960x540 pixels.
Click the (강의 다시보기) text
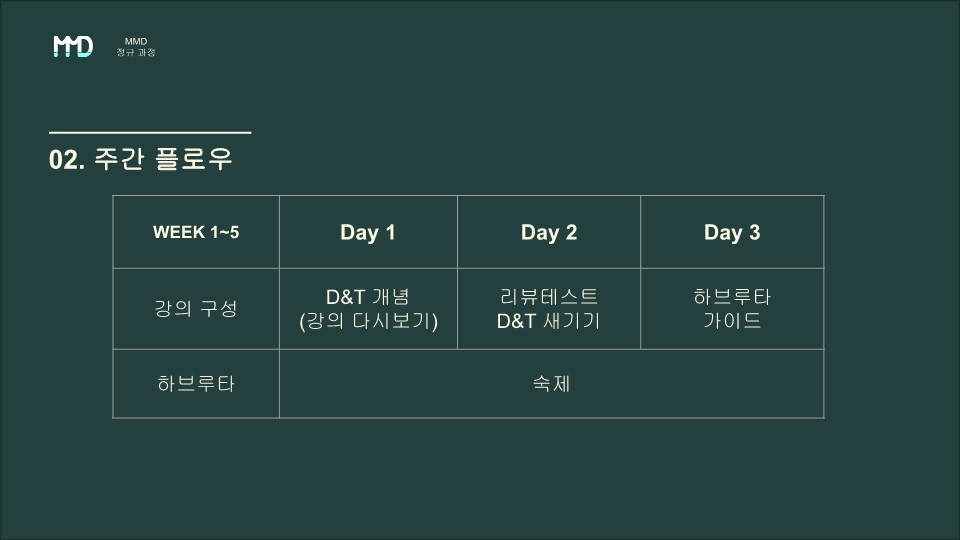369,321
